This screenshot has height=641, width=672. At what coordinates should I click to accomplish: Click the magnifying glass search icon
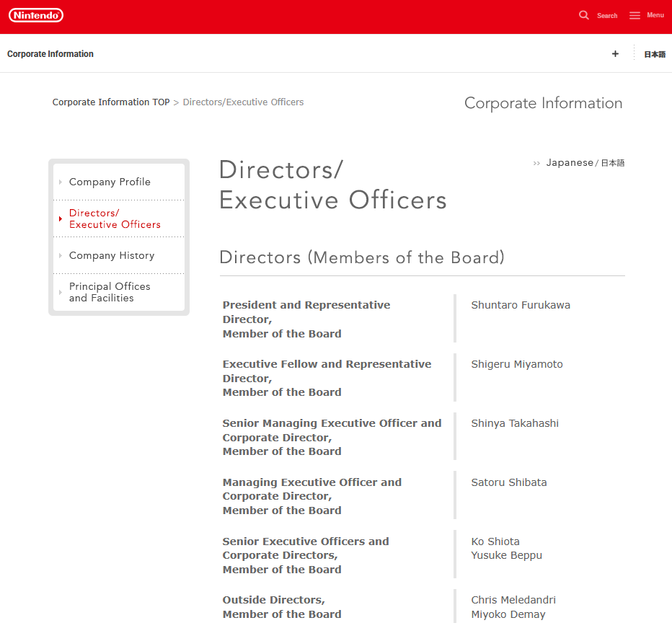pos(584,15)
